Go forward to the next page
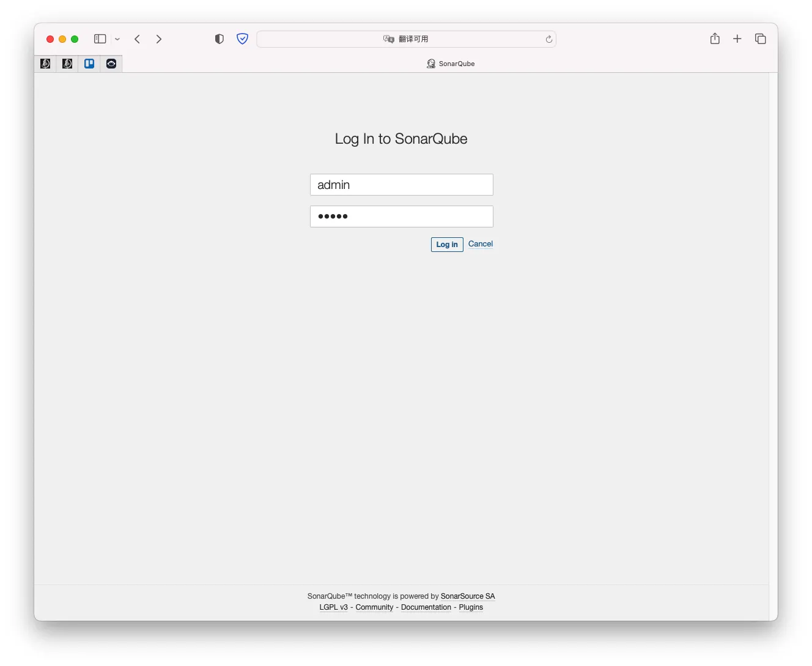The height and width of the screenshot is (666, 812). click(x=159, y=39)
